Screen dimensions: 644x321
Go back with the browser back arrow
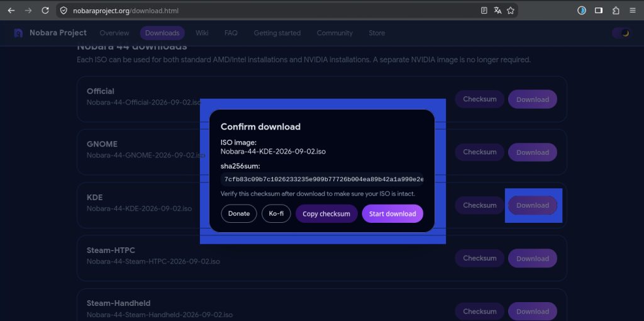11,11
